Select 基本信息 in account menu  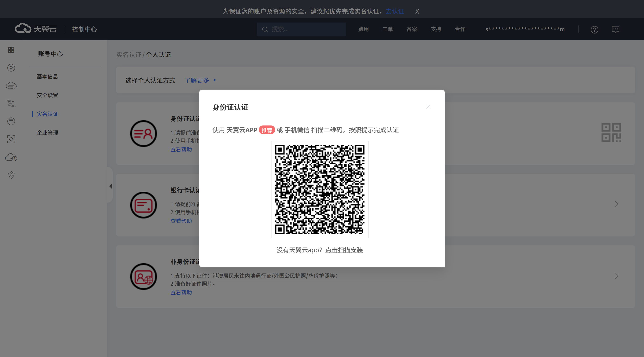click(x=47, y=76)
